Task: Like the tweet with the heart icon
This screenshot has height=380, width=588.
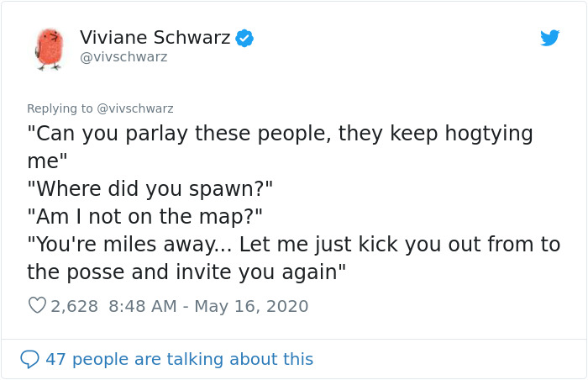Action: 37,305
